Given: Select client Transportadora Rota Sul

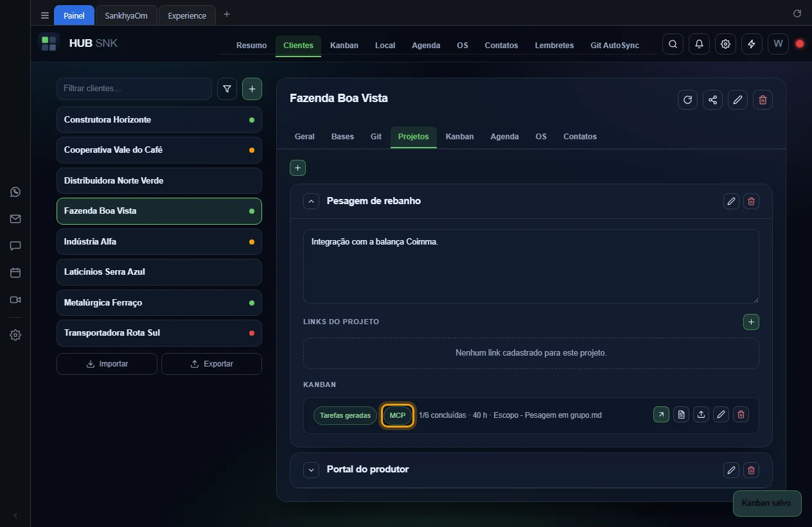Looking at the screenshot, I should [159, 333].
